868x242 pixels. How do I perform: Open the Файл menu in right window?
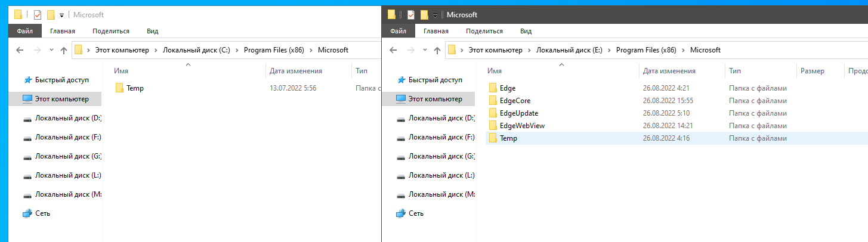click(x=398, y=31)
